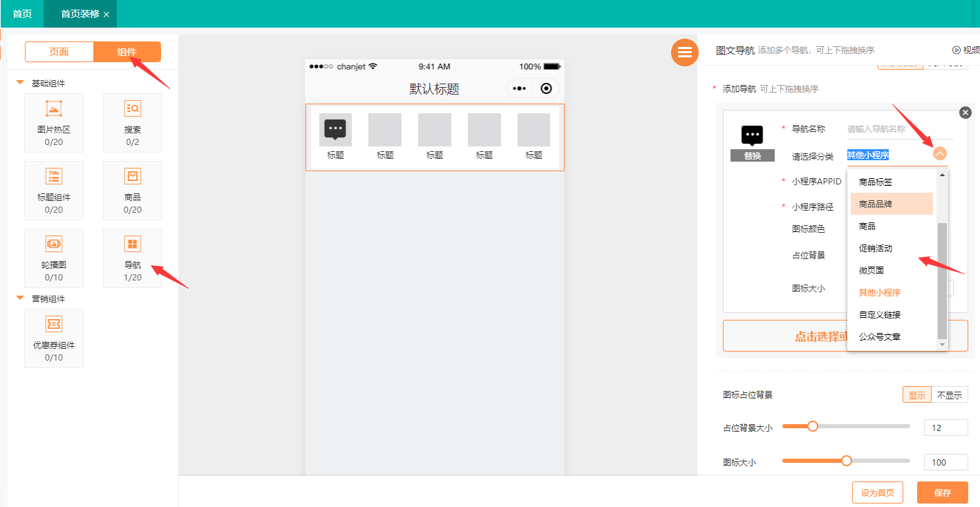
Task: Add the 优惠券组件 coupon component
Action: tap(54, 338)
